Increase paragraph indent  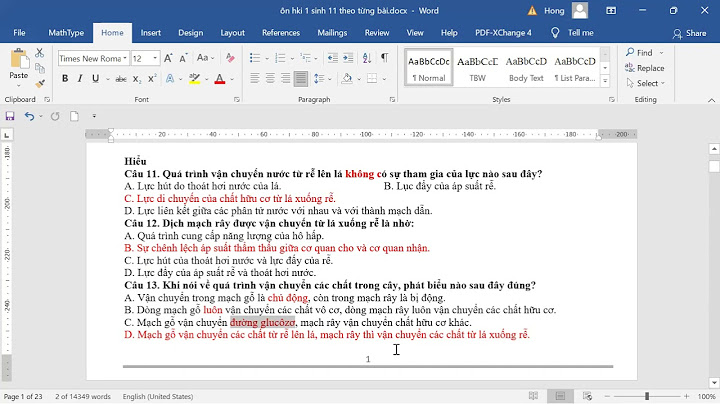[348, 58]
